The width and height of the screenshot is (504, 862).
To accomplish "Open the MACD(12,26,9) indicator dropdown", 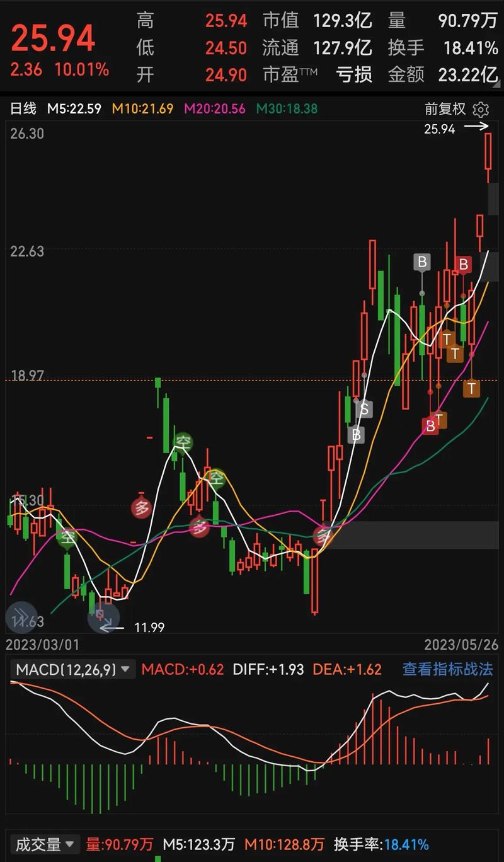I will (73, 669).
